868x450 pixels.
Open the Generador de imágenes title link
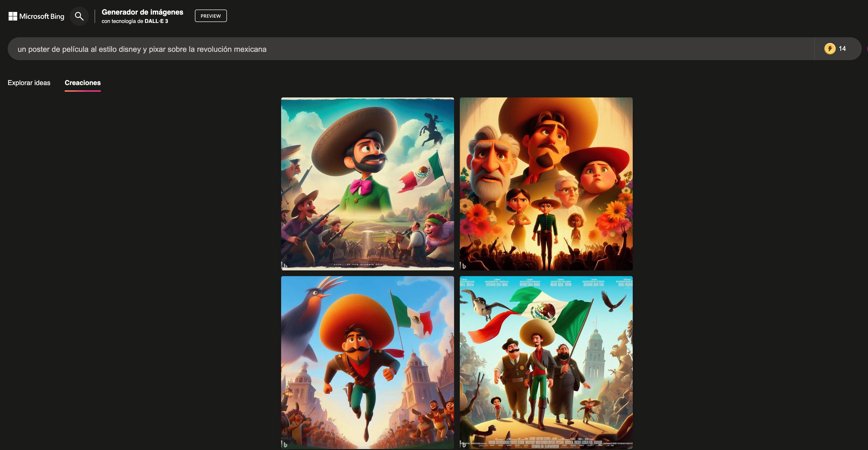[142, 12]
